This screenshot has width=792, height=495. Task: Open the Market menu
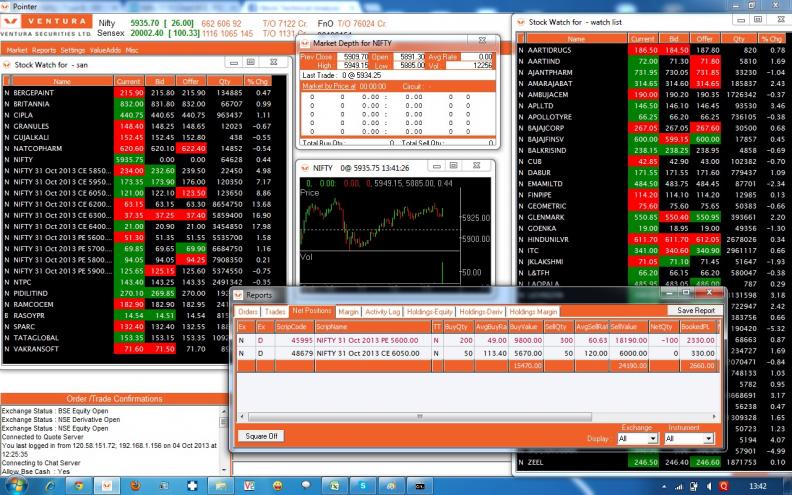[17, 50]
